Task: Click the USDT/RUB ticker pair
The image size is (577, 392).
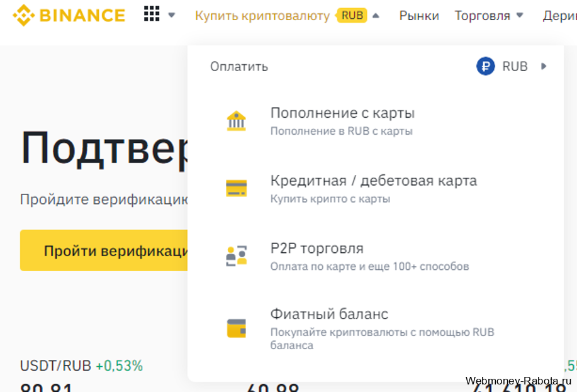Action: pyautogui.click(x=55, y=366)
